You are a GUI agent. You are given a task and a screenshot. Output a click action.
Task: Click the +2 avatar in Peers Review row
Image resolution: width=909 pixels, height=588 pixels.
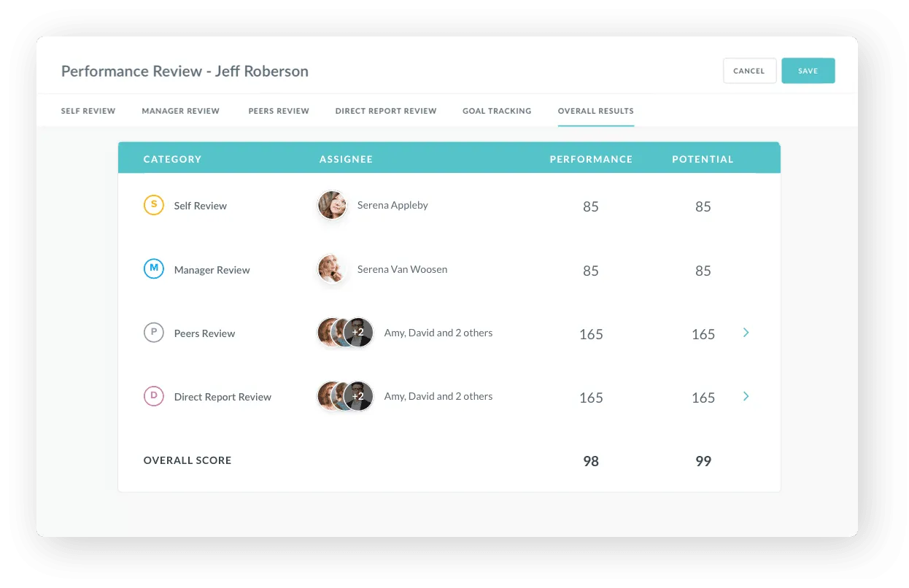pos(358,333)
